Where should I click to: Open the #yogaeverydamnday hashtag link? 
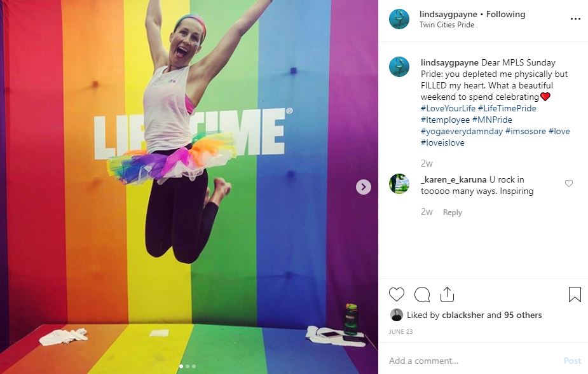(462, 131)
